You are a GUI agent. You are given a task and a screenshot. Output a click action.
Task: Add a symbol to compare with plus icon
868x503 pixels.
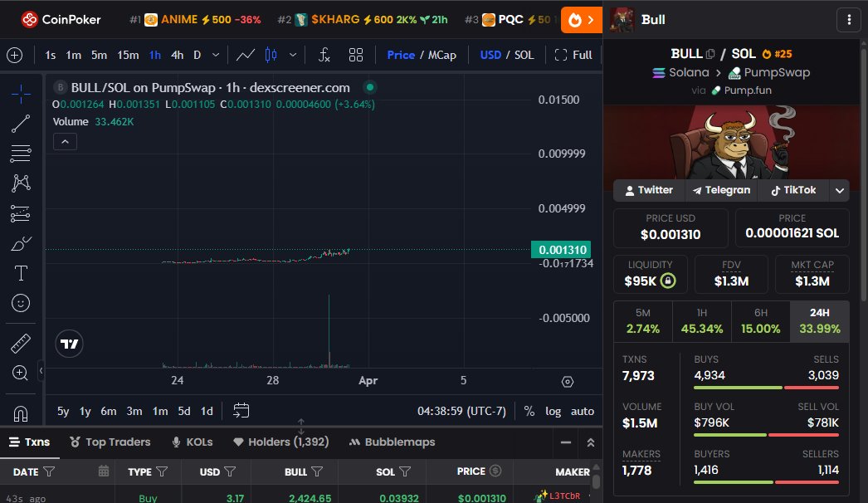[x=14, y=55]
